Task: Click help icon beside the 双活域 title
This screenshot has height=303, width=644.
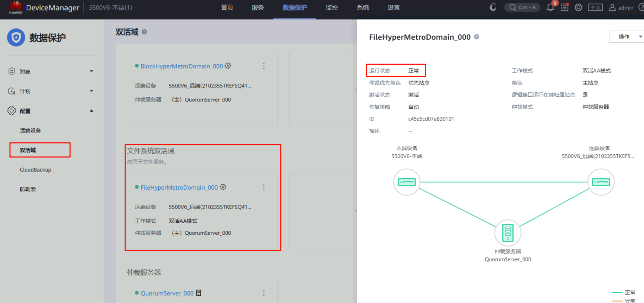Action: tap(144, 32)
